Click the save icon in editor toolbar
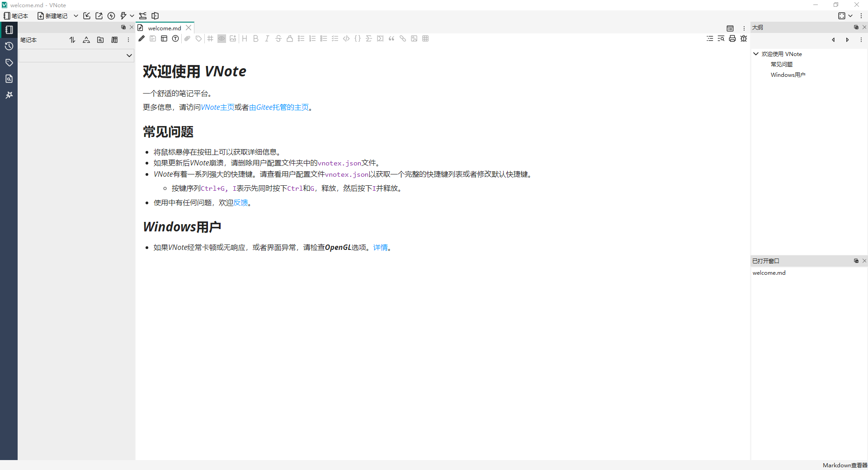The height and width of the screenshot is (470, 868). (x=153, y=39)
